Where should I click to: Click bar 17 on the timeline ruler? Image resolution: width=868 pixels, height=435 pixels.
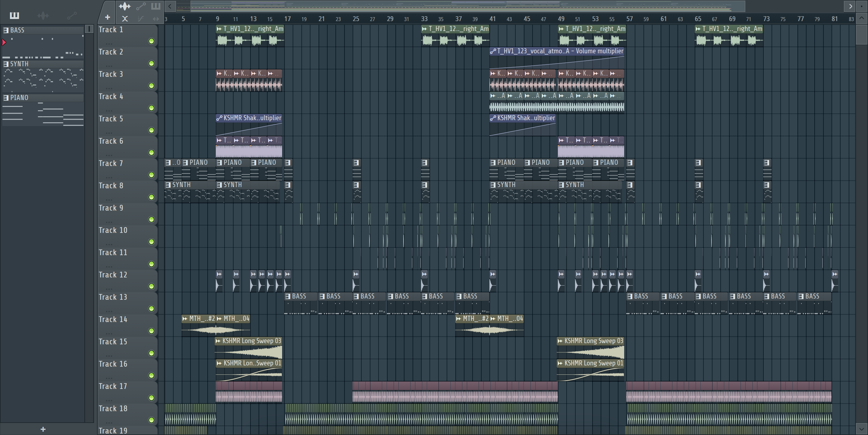288,19
